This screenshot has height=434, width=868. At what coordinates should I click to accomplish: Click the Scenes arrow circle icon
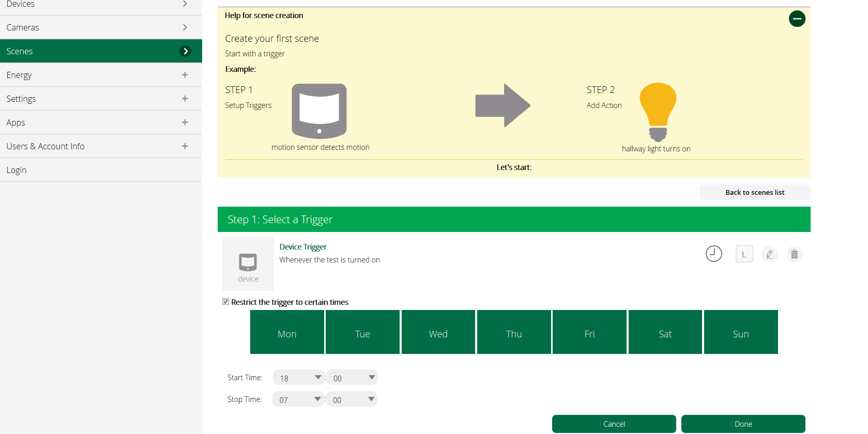coord(185,51)
